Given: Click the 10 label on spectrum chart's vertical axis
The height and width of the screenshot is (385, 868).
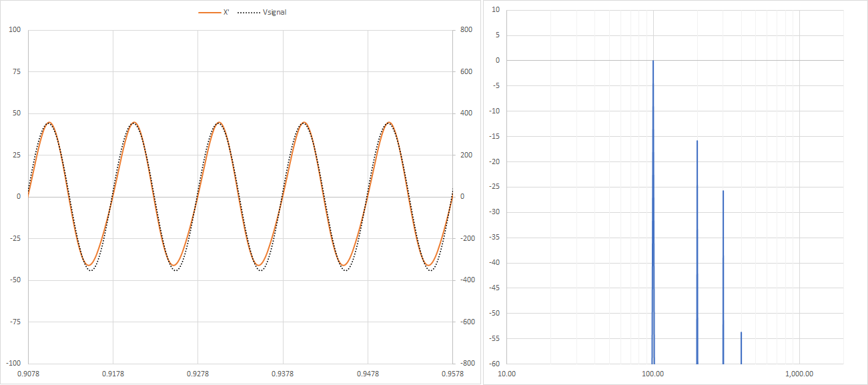Looking at the screenshot, I should click(497, 9).
